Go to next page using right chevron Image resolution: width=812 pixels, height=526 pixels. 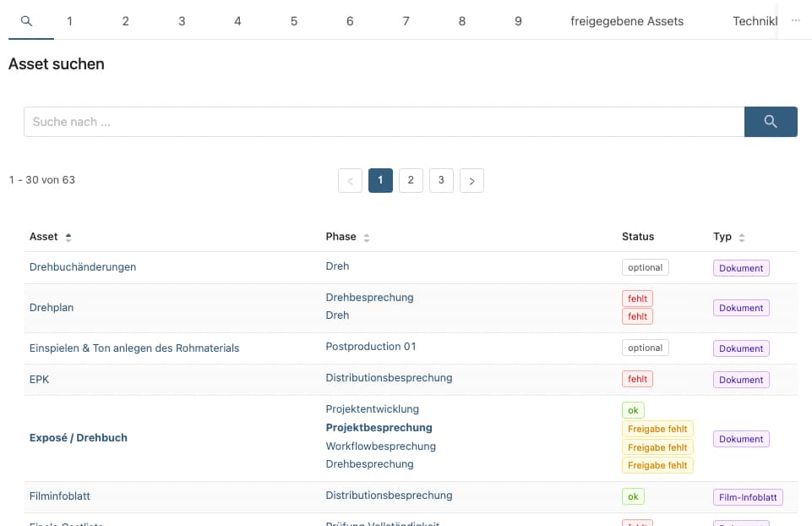[471, 180]
